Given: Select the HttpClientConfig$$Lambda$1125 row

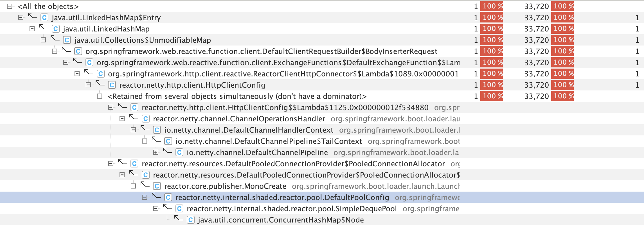Looking at the screenshot, I should coord(285,108).
